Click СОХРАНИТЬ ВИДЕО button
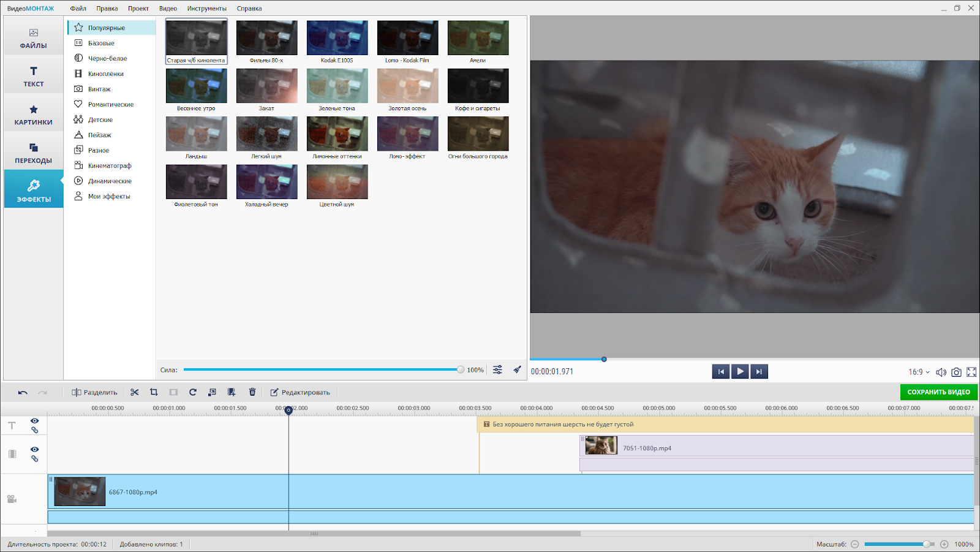 938,392
